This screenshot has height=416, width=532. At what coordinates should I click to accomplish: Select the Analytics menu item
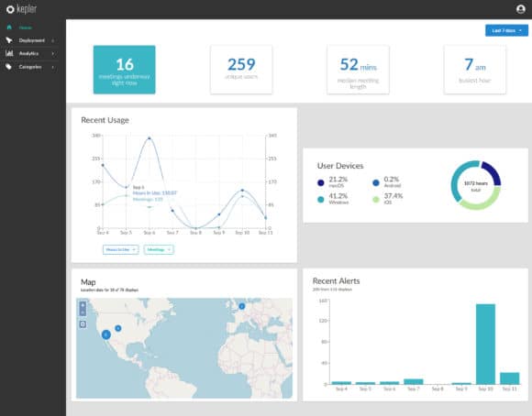coord(28,53)
